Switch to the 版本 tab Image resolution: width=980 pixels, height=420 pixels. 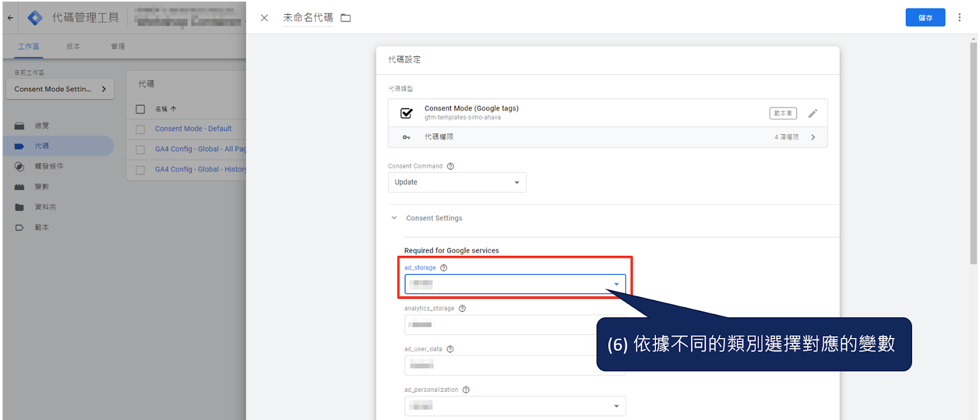pyautogui.click(x=73, y=47)
